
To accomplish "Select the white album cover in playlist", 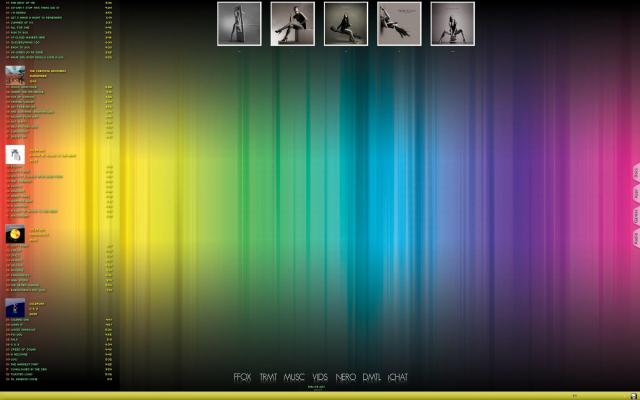I will pyautogui.click(x=15, y=155).
